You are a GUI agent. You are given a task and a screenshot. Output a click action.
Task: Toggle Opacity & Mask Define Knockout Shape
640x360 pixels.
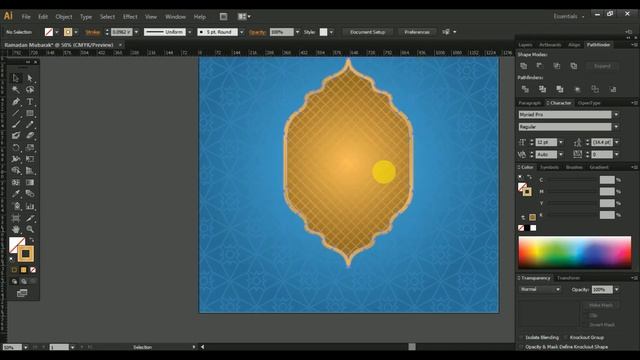(521, 347)
